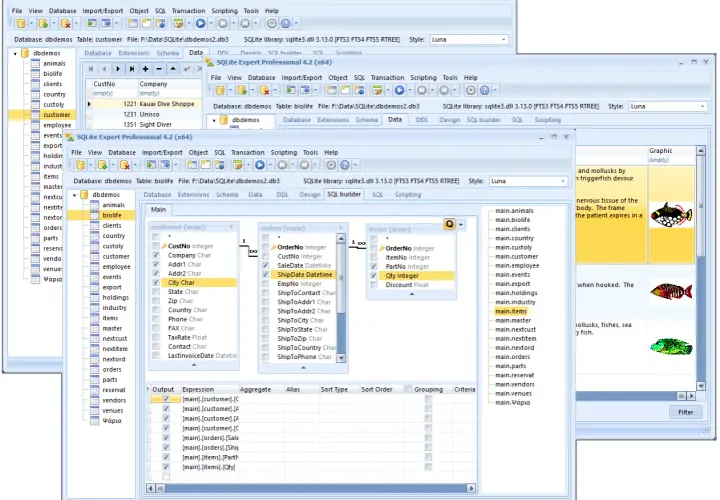The width and height of the screenshot is (720, 500).
Task: Click the options gear icon in SQL builder window toolbar
Action: [331, 165]
